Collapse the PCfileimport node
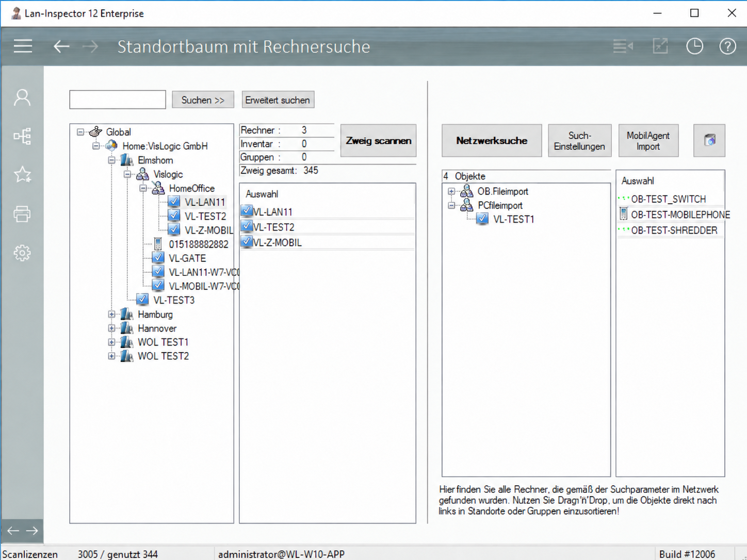This screenshot has width=747, height=560. [451, 205]
